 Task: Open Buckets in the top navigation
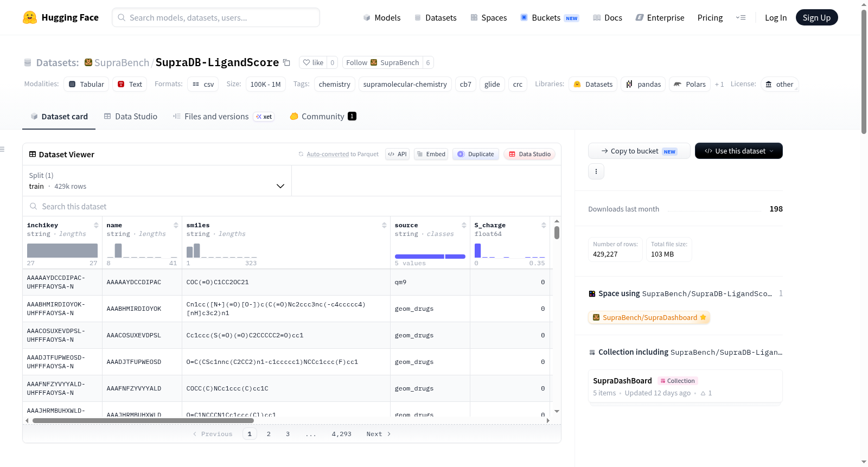point(550,18)
